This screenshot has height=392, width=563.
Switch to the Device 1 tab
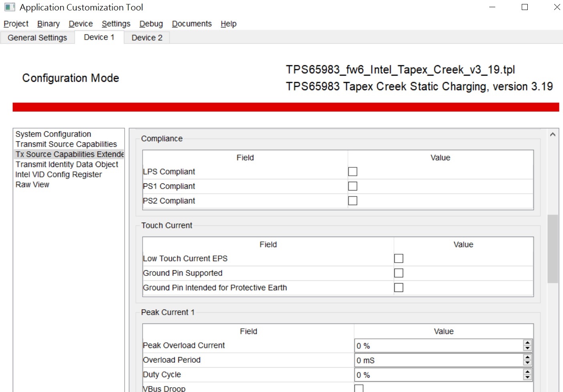pos(99,37)
